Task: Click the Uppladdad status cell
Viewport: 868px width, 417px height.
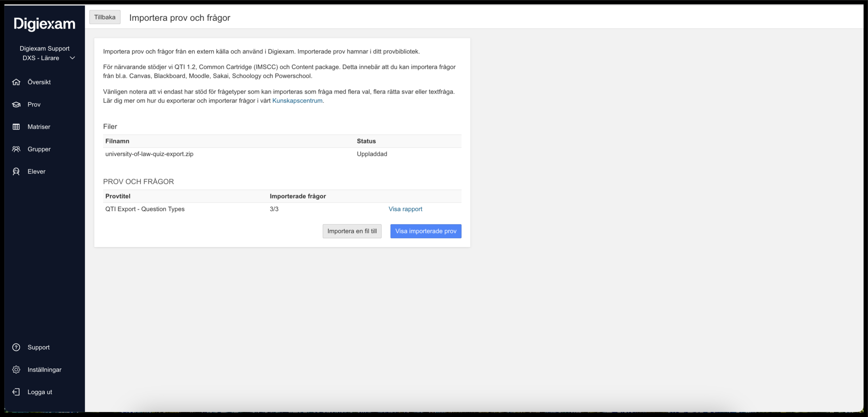Action: click(x=372, y=154)
